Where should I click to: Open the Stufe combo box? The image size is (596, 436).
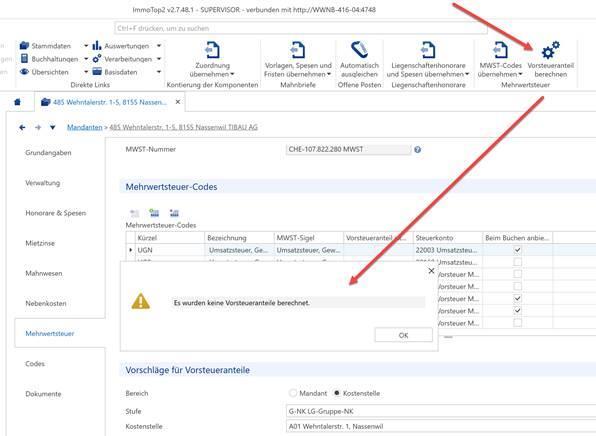[x=441, y=411]
